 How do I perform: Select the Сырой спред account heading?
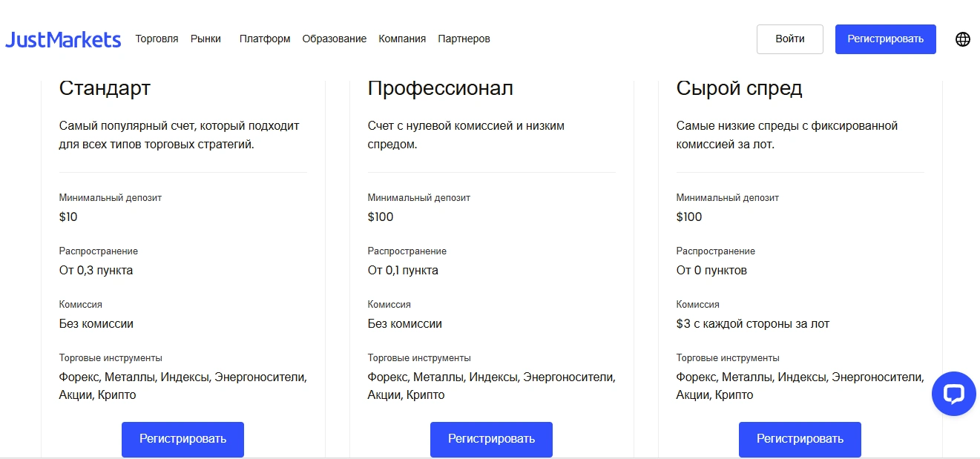click(x=739, y=88)
